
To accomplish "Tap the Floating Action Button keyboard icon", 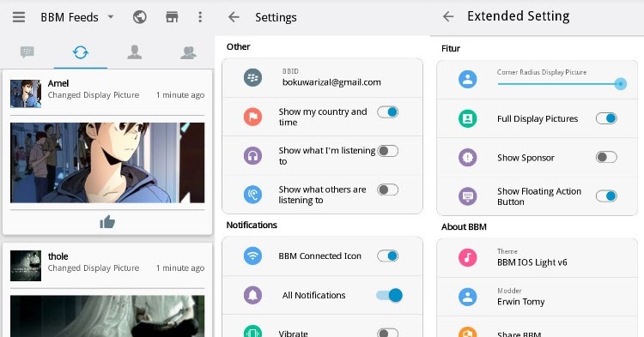I will point(467,196).
